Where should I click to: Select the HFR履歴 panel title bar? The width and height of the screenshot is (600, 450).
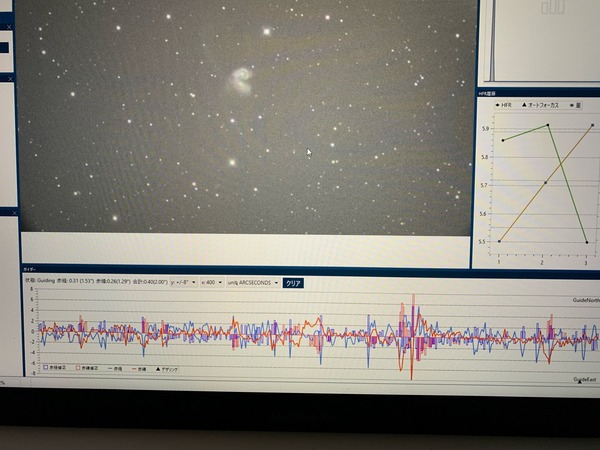(x=538, y=93)
